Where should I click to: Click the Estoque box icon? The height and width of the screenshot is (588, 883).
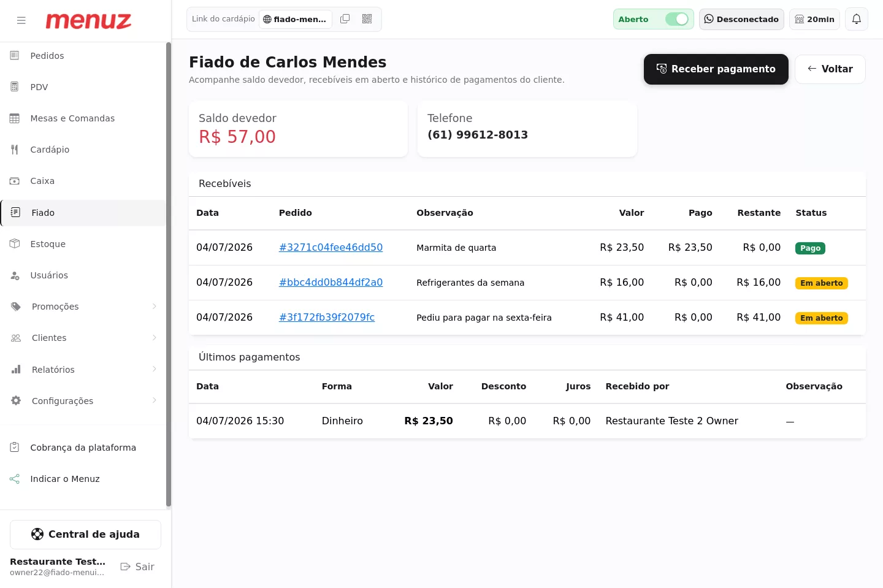pyautogui.click(x=15, y=244)
